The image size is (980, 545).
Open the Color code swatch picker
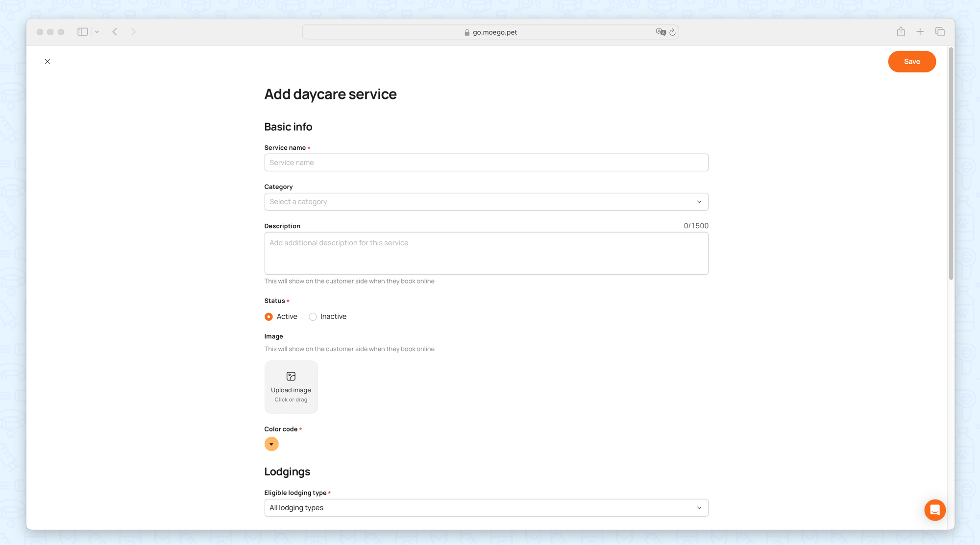(271, 444)
